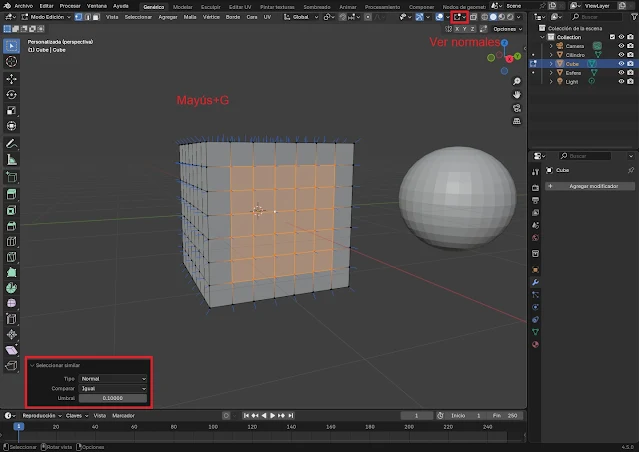Hide Cube in viewport via eye icon
The width and height of the screenshot is (639, 452).
(621, 64)
